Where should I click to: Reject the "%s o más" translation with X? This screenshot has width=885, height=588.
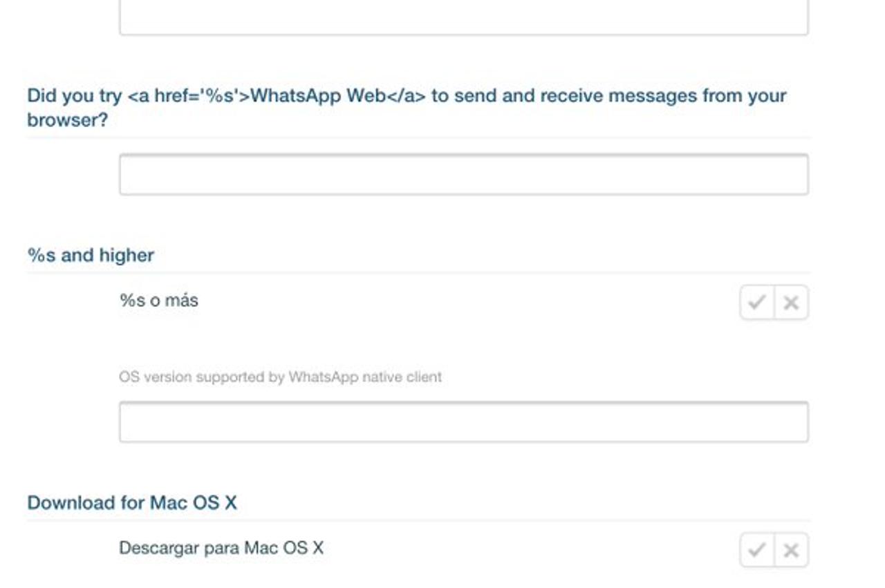(x=792, y=303)
